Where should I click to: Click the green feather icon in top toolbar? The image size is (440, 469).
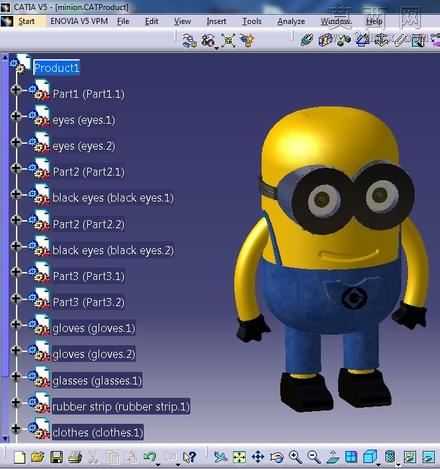(307, 40)
